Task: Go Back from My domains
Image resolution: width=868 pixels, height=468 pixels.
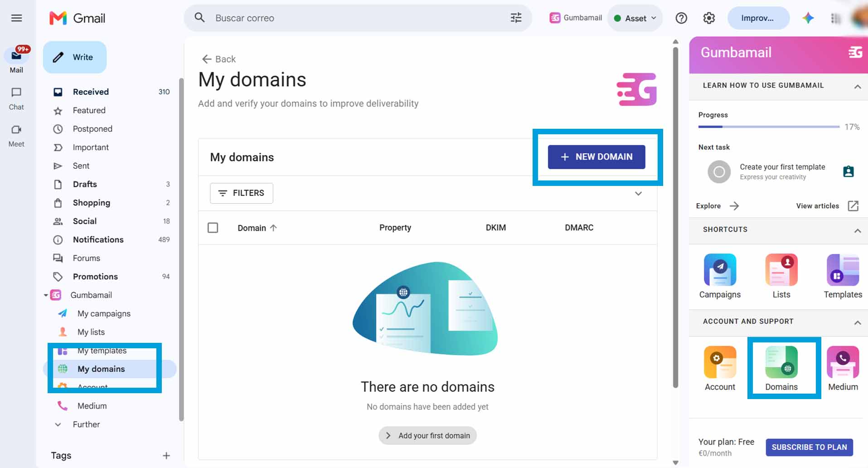Action: 219,59
